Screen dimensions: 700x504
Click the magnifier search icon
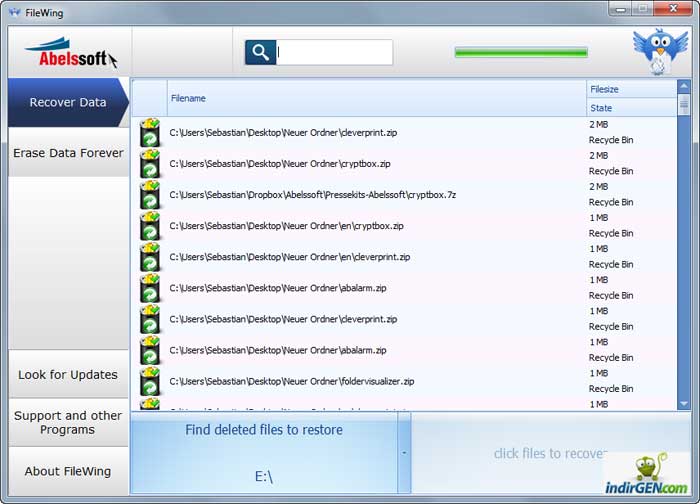[260, 53]
